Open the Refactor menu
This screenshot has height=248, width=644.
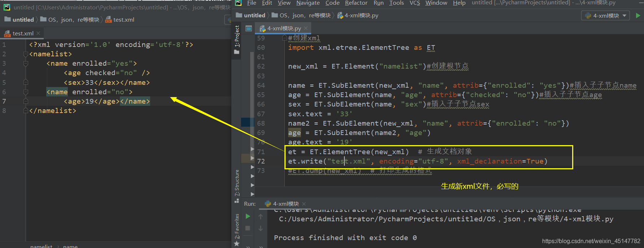click(x=356, y=3)
